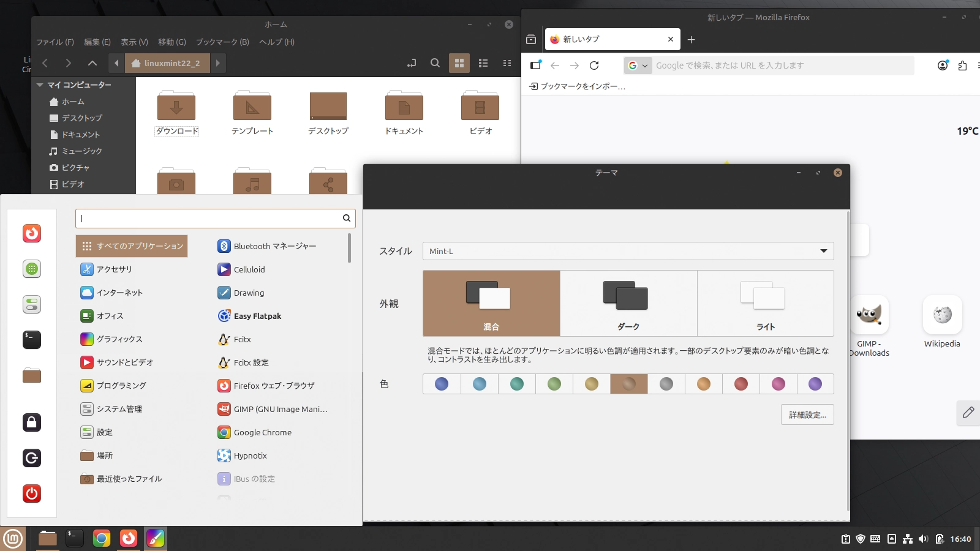The image size is (980, 551).
Task: Click the 詳細設定... button
Action: point(807,415)
